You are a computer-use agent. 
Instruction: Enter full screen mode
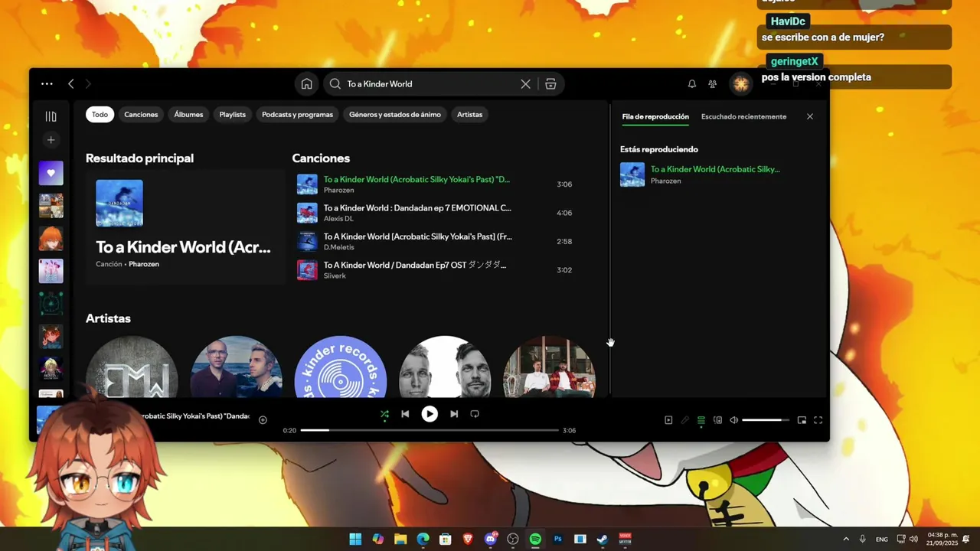coord(818,420)
